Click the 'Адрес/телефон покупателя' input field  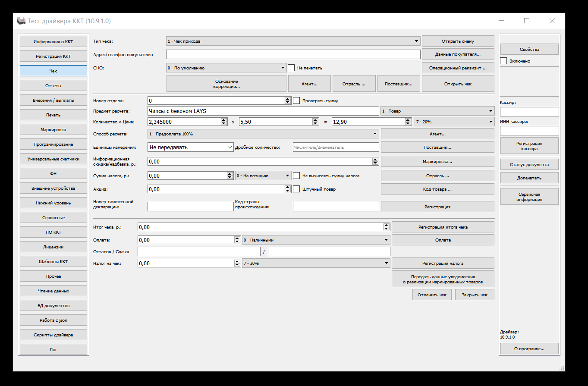click(x=293, y=54)
